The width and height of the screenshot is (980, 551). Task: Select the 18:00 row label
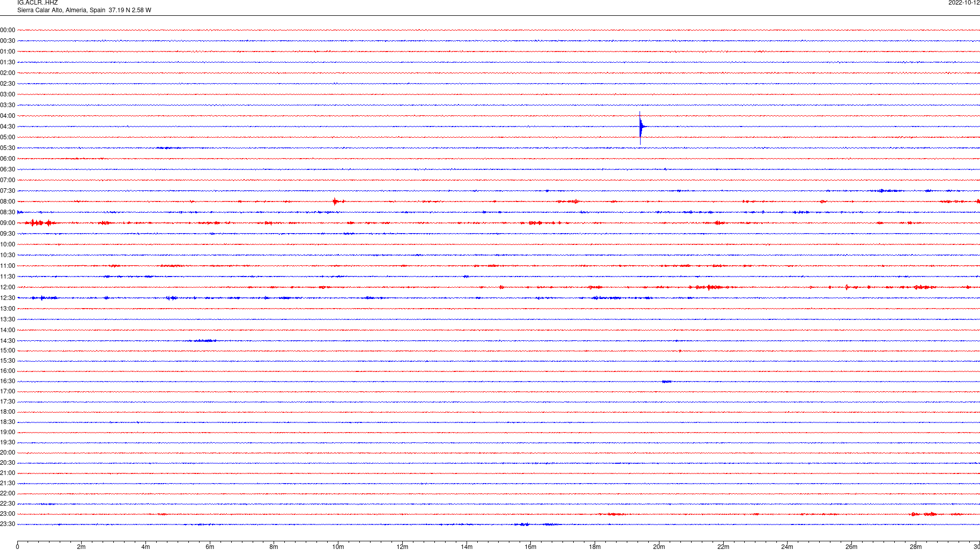coord(8,412)
